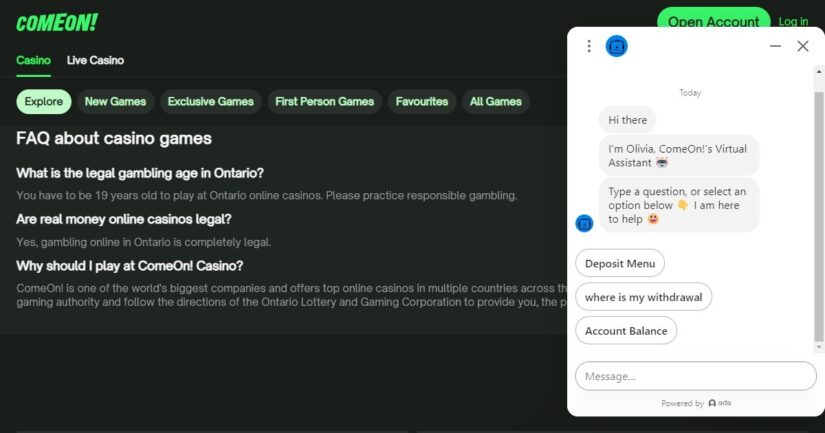Click the Type a question chat message
Screen dimensions: 825x433
pos(679,205)
